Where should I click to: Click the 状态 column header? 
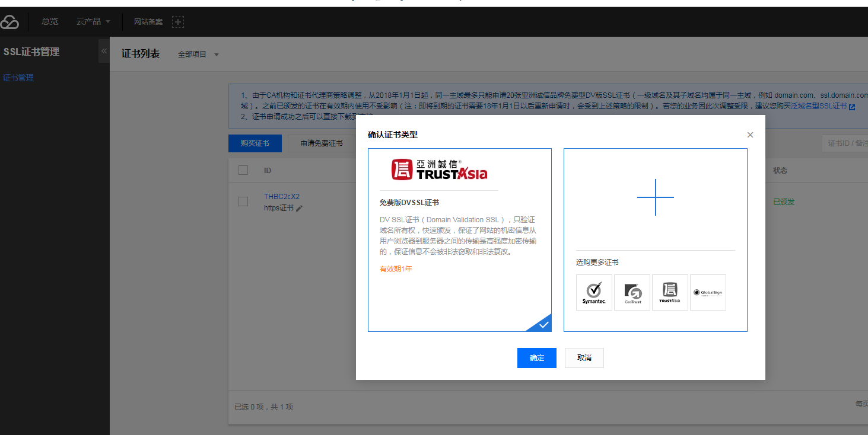(780, 170)
